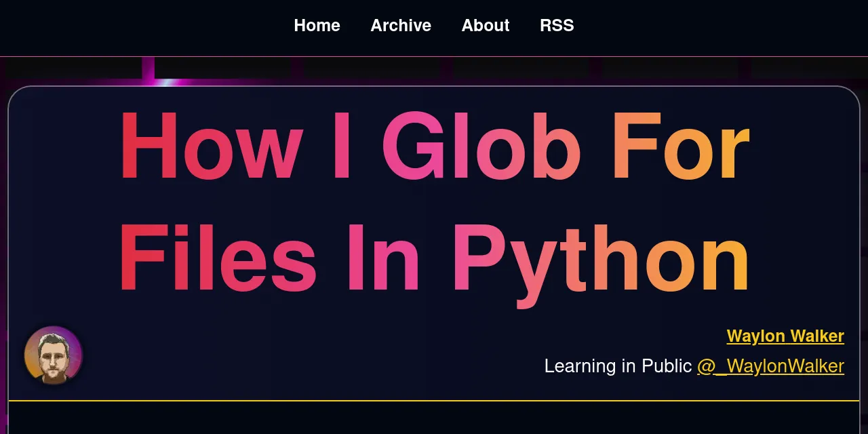The height and width of the screenshot is (434, 868).
Task: Click the single letter "I" in heading
Action: (x=342, y=147)
